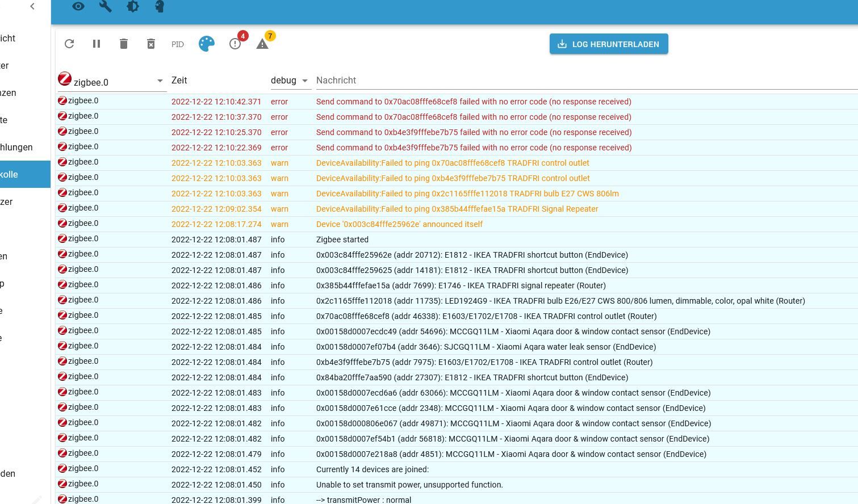Open the wrench settings icon in top bar
This screenshot has width=858, height=504.
105,6
